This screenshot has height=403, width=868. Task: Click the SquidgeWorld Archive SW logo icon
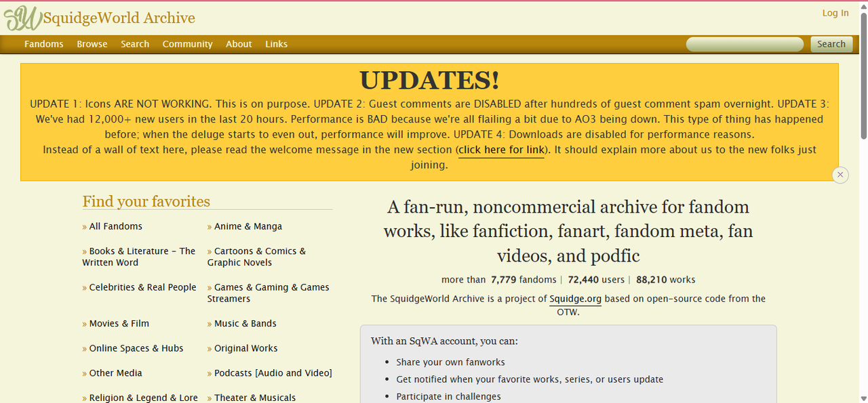pos(23,18)
